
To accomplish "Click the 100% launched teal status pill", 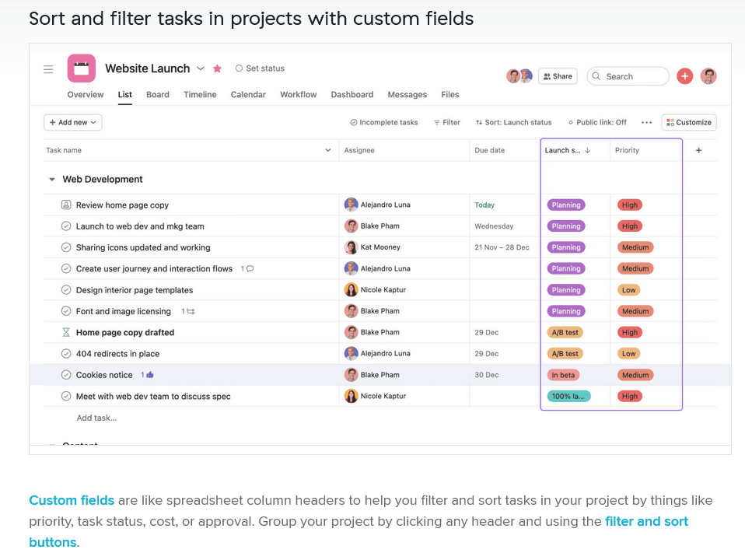I will (x=568, y=396).
